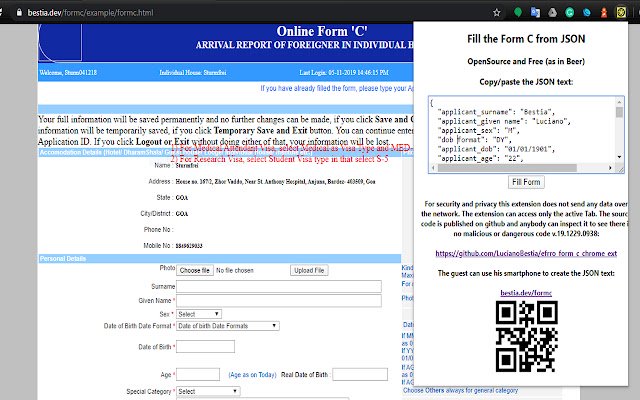The height and width of the screenshot is (400, 640).
Task: Click the JSON textarea scroll up arrow
Action: click(x=619, y=102)
